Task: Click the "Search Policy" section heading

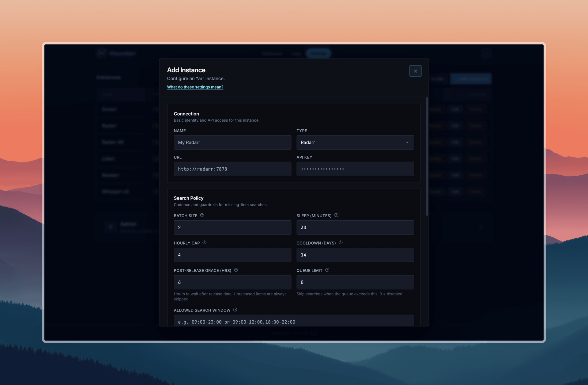Action: click(189, 198)
